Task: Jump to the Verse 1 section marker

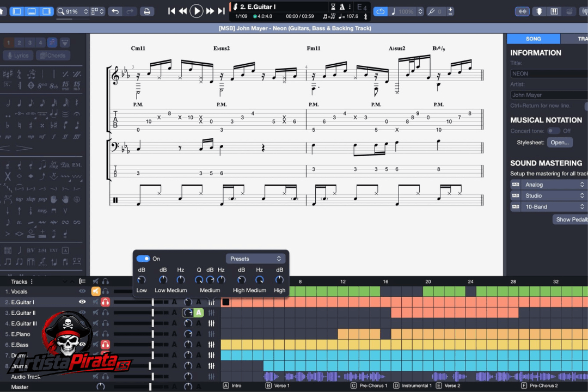Action: 278,385
